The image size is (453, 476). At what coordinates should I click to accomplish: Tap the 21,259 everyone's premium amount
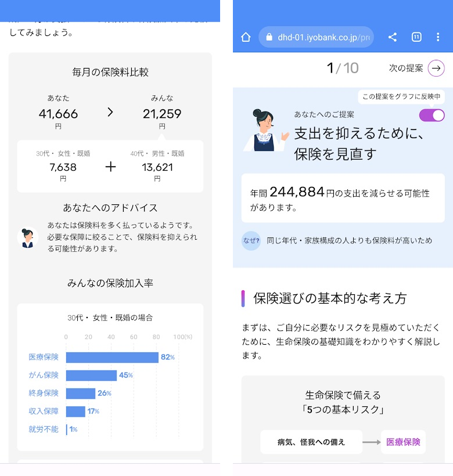(x=162, y=114)
